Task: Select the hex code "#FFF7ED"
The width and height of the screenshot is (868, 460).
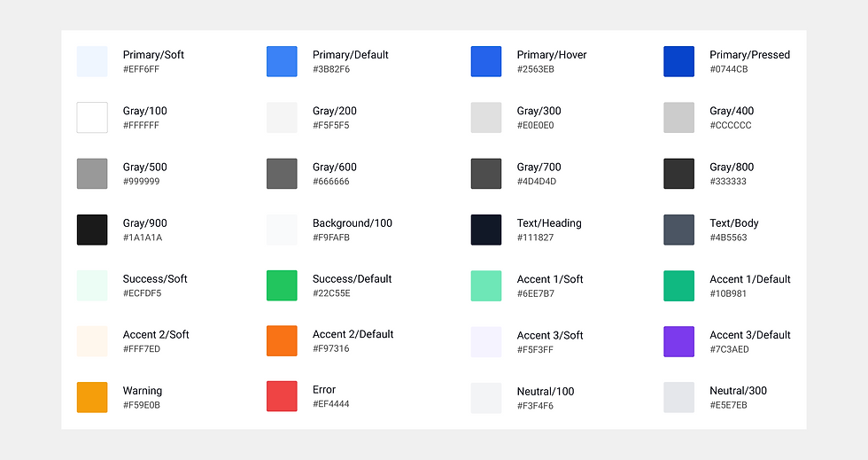Action: tap(142, 348)
